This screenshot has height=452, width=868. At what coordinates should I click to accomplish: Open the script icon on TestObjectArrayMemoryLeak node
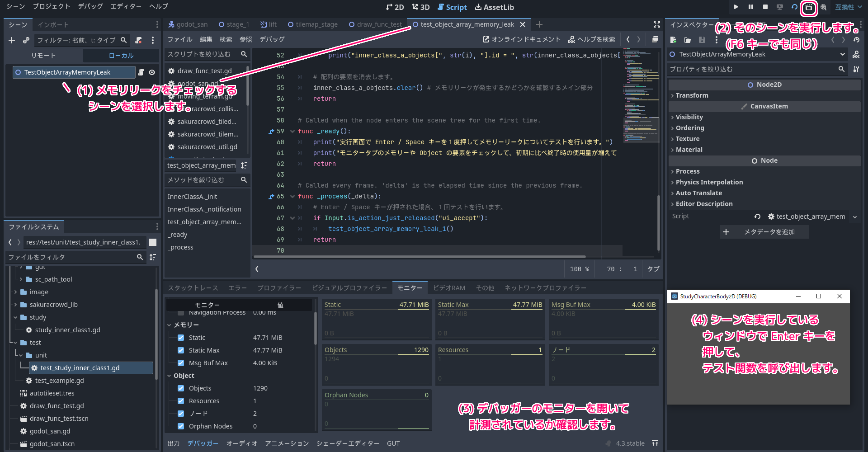[141, 72]
